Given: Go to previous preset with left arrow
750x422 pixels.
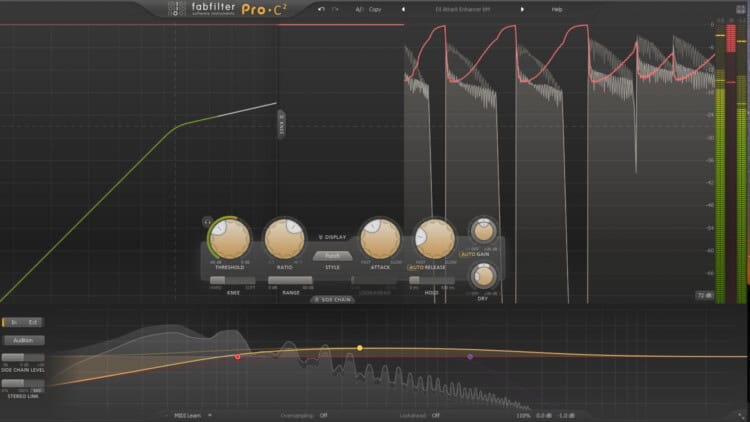Looking at the screenshot, I should coord(403,9).
